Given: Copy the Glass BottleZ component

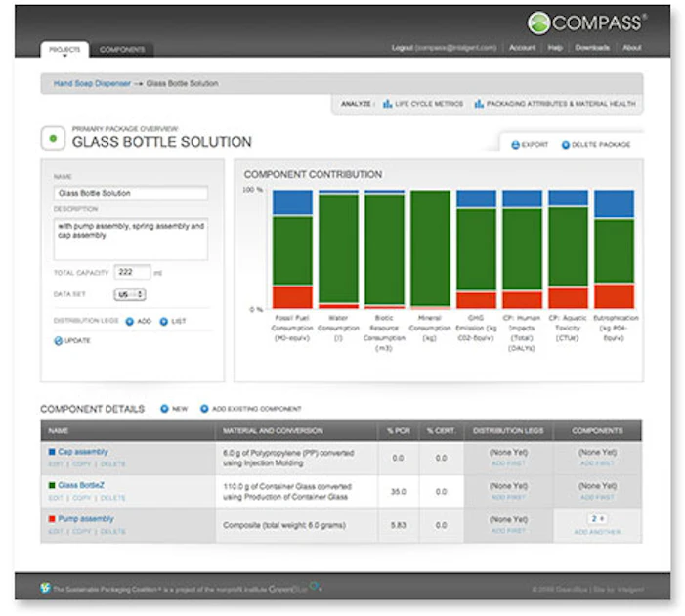Looking at the screenshot, I should (82, 498).
